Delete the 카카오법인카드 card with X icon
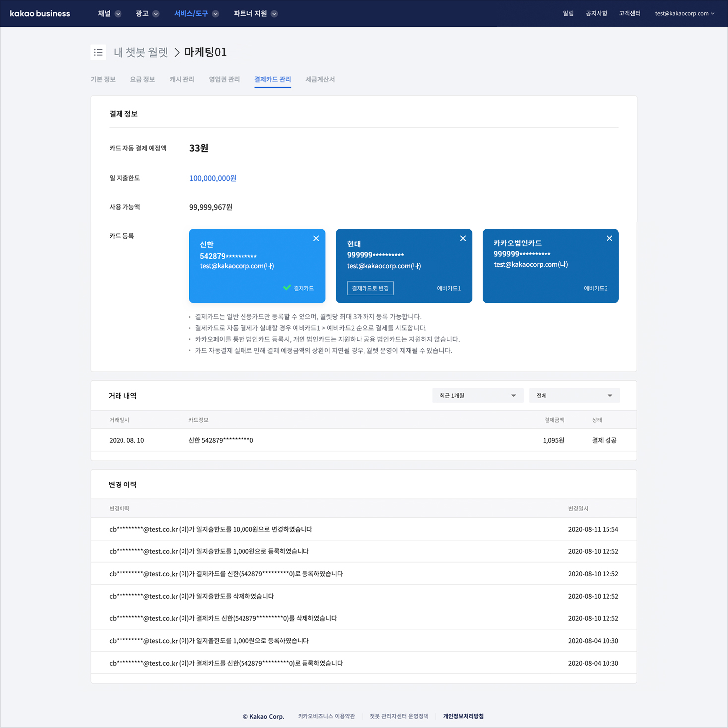Viewport: 728px width, 728px height. [609, 239]
